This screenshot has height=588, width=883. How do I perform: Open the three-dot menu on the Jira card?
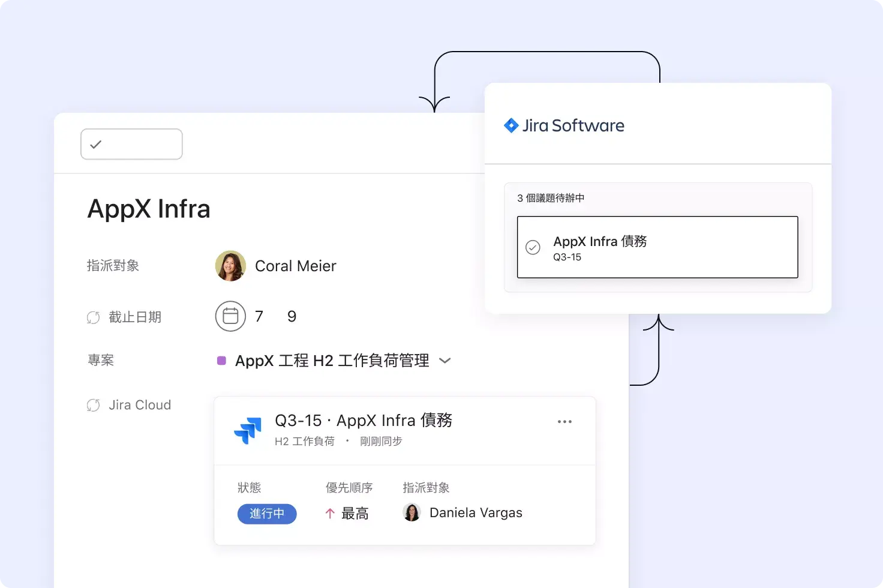(x=564, y=422)
